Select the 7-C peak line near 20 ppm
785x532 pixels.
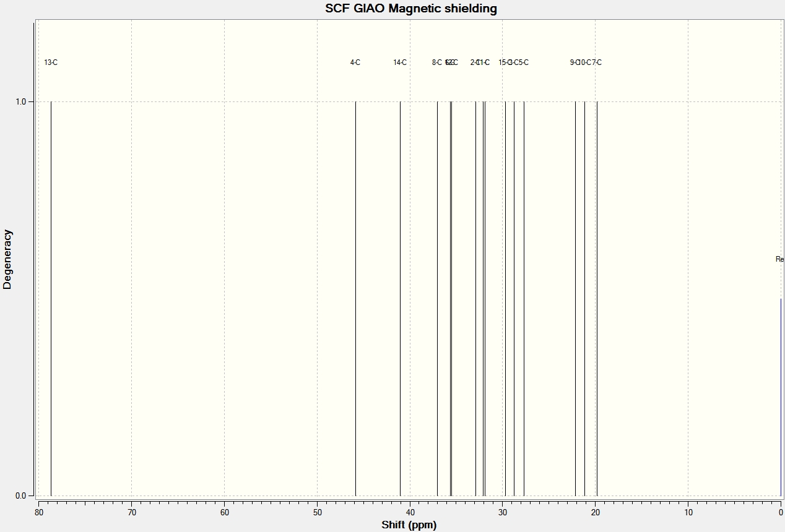[596, 298]
